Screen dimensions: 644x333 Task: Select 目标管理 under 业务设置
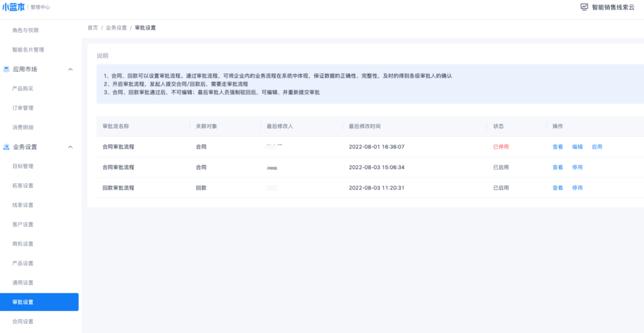23,167
